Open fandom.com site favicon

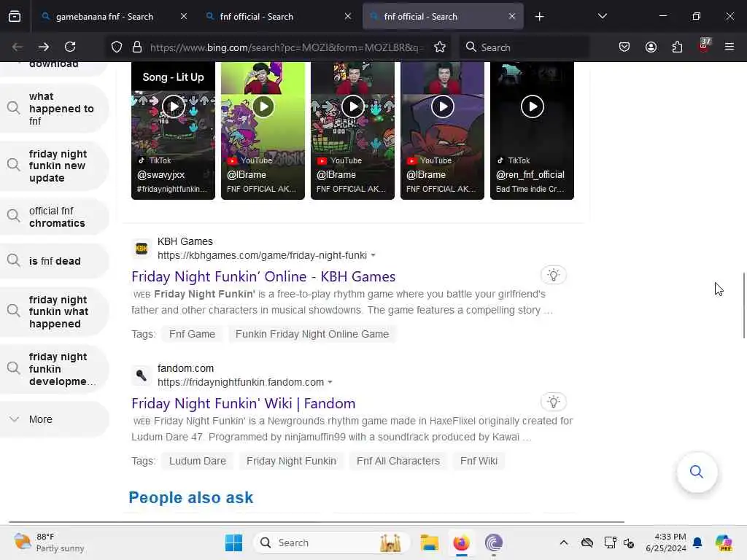(x=142, y=376)
